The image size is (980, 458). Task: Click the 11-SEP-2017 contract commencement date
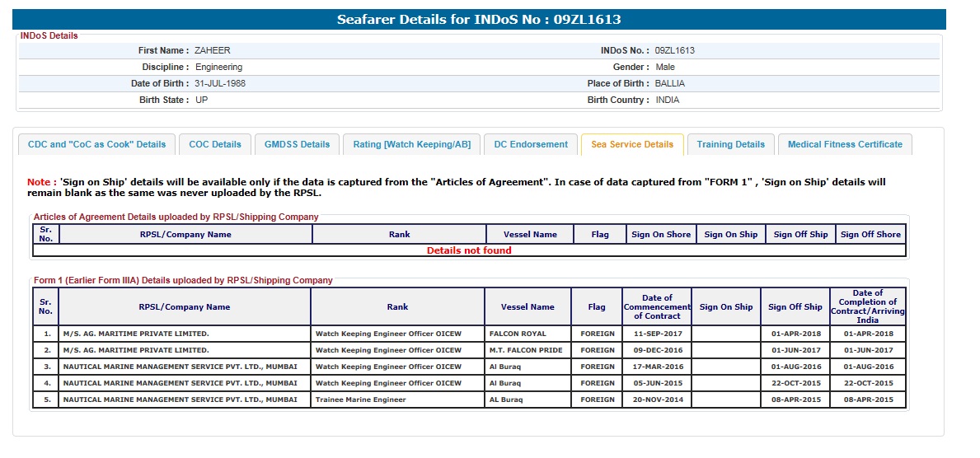[657, 334]
